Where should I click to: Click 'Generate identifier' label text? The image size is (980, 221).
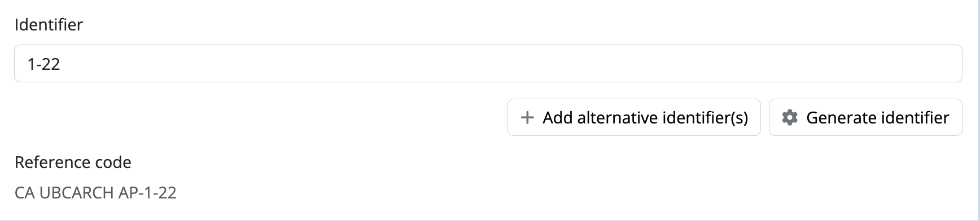(878, 117)
